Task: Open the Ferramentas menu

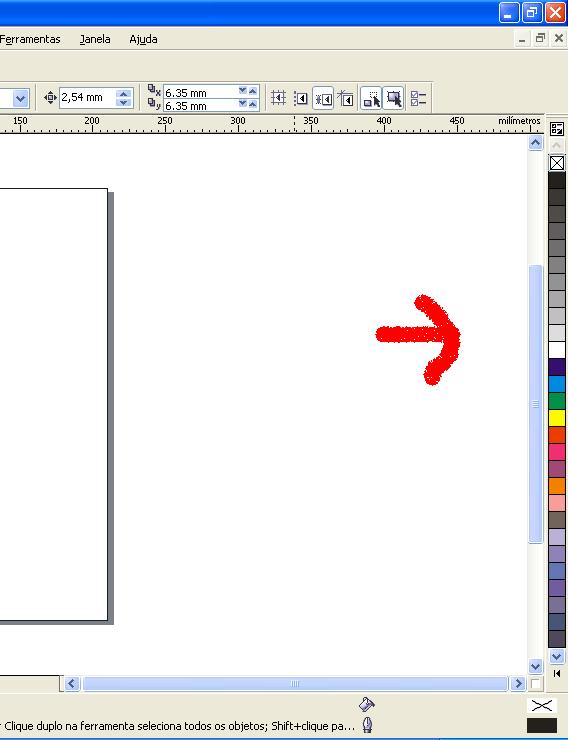Action: 30,39
